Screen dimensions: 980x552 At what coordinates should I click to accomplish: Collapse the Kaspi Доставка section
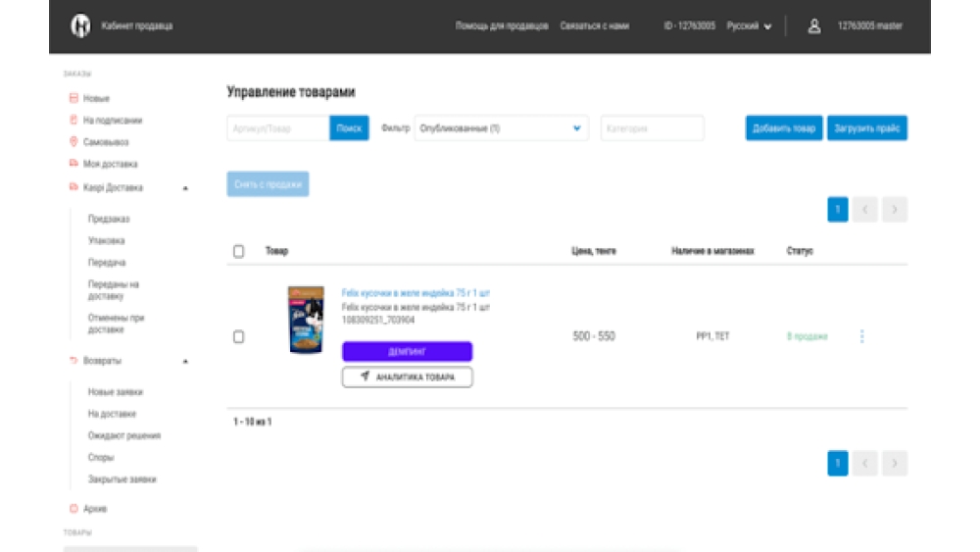[x=185, y=187]
